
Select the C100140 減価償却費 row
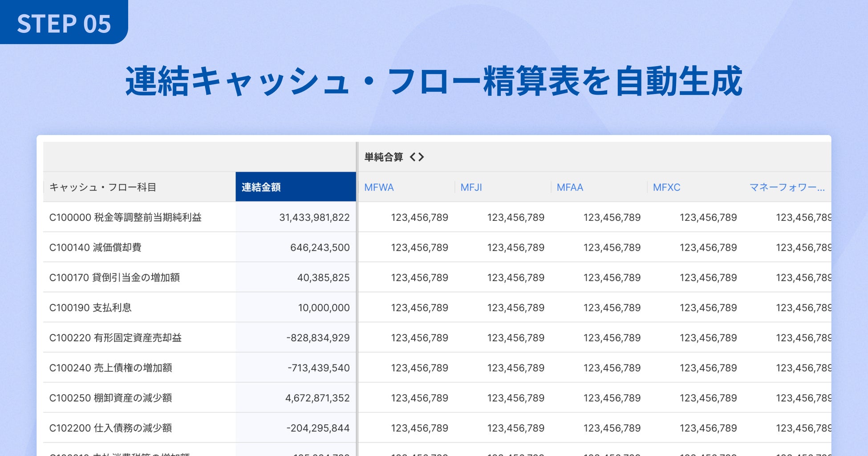tap(95, 248)
